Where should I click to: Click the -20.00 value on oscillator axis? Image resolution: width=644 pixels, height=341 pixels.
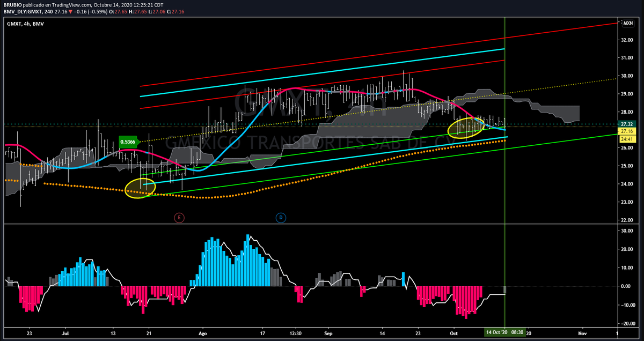click(x=627, y=324)
